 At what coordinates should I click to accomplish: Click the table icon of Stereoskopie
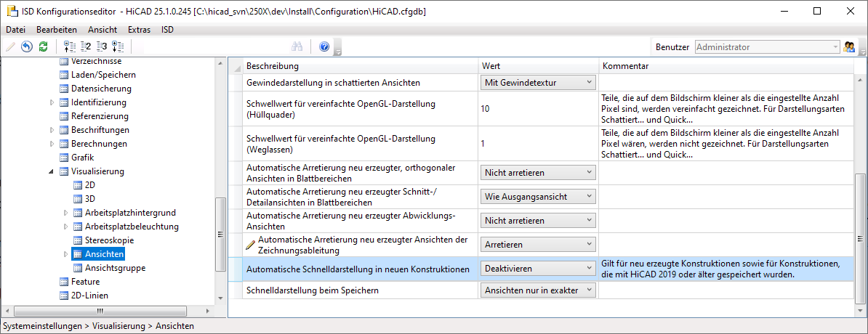pyautogui.click(x=78, y=240)
